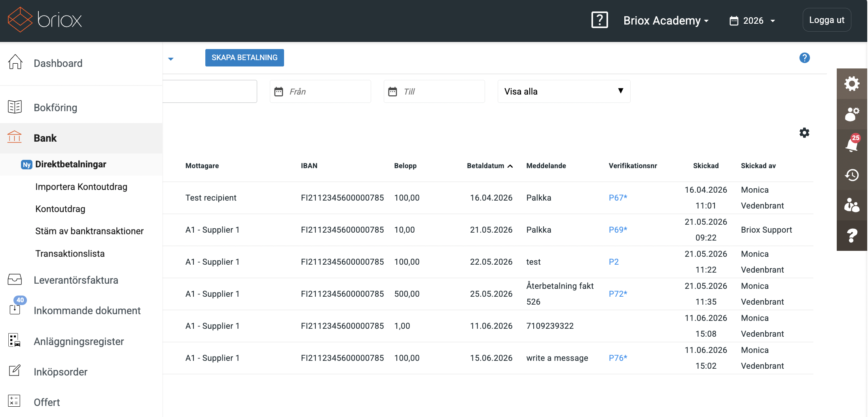The image size is (868, 417).
Task: Open the settings gear in right sidebar
Action: point(852,83)
